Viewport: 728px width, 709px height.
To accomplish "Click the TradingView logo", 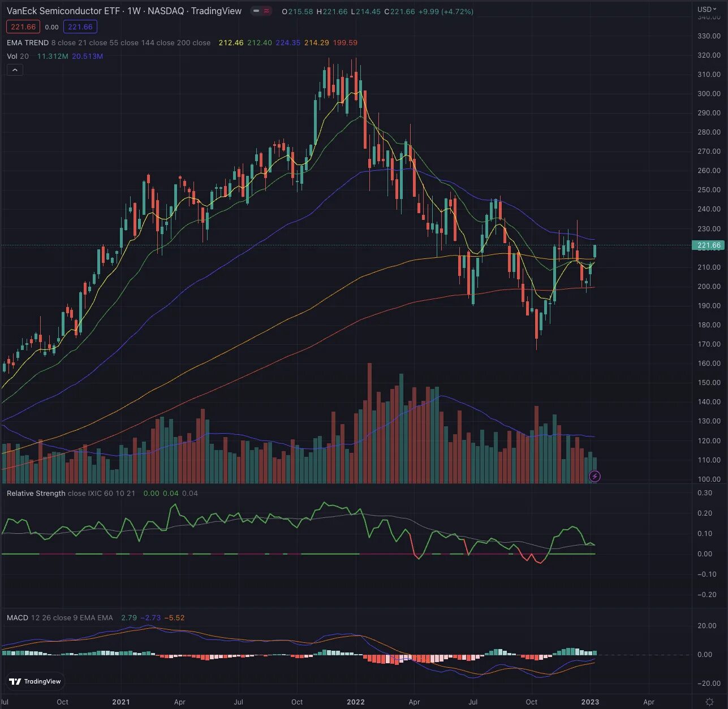I will 35,681.
